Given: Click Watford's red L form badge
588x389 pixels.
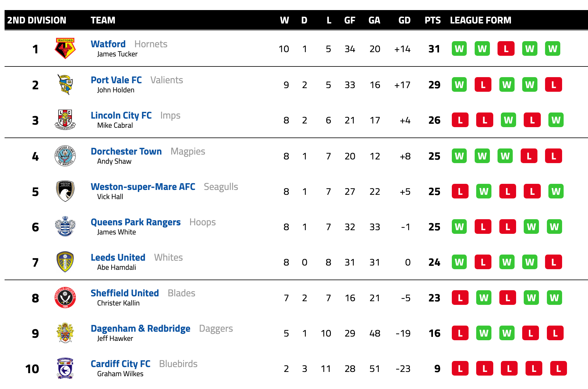Looking at the screenshot, I should point(506,49).
